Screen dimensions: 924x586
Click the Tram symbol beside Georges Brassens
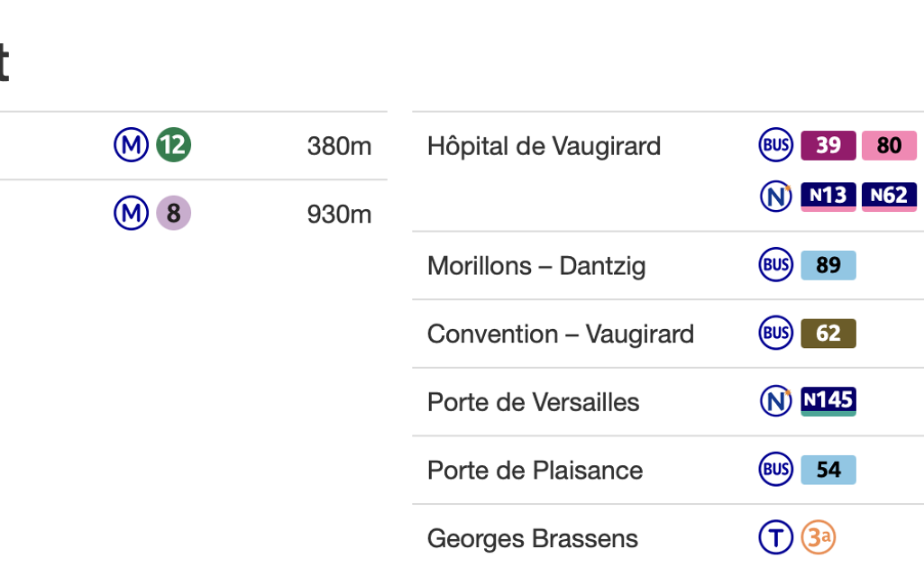coord(775,538)
